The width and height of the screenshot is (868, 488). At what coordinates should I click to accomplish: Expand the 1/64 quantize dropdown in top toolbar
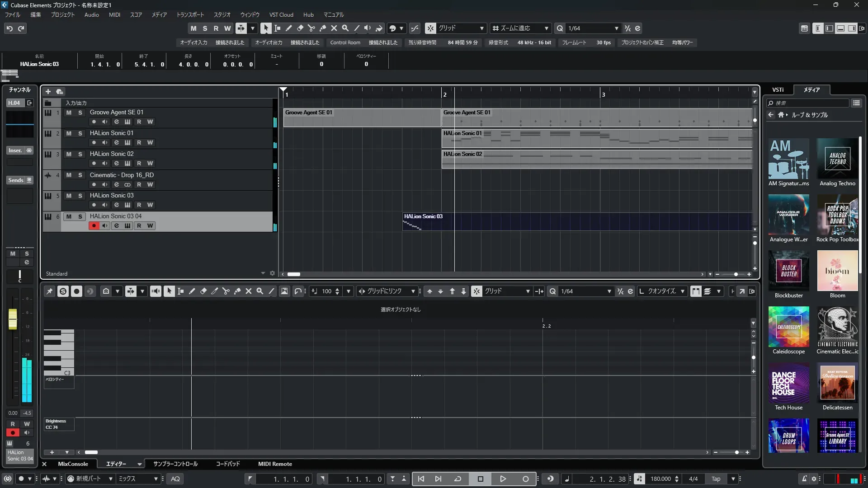pyautogui.click(x=616, y=28)
